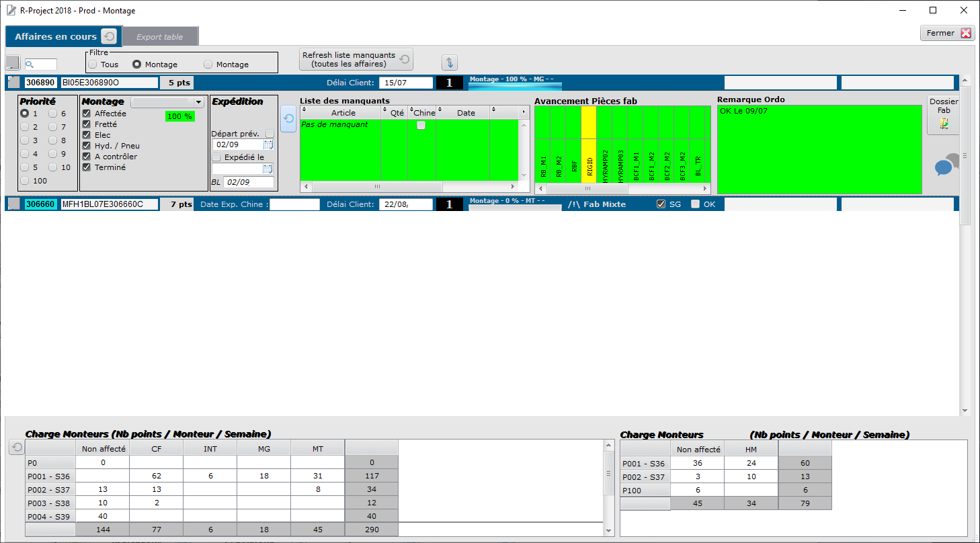Open the chat bubbles comments icon
This screenshot has height=543, width=980.
click(948, 165)
